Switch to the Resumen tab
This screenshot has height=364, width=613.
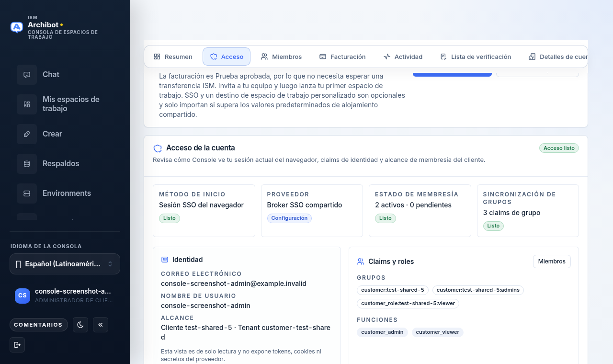coord(173,57)
